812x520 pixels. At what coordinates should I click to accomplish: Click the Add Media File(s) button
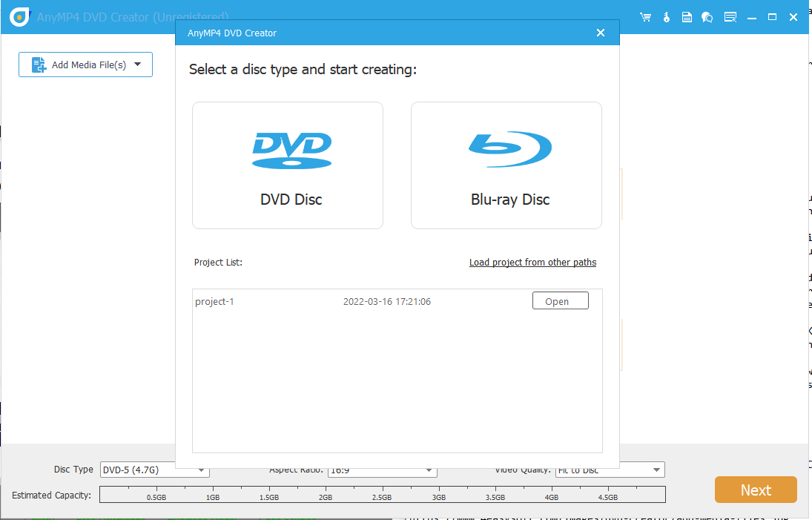(85, 65)
